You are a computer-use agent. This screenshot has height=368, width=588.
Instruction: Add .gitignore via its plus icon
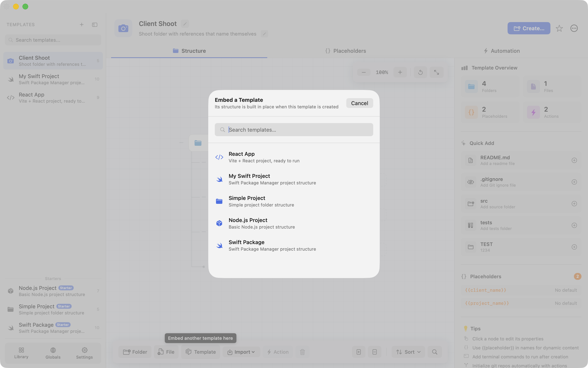pos(574,182)
